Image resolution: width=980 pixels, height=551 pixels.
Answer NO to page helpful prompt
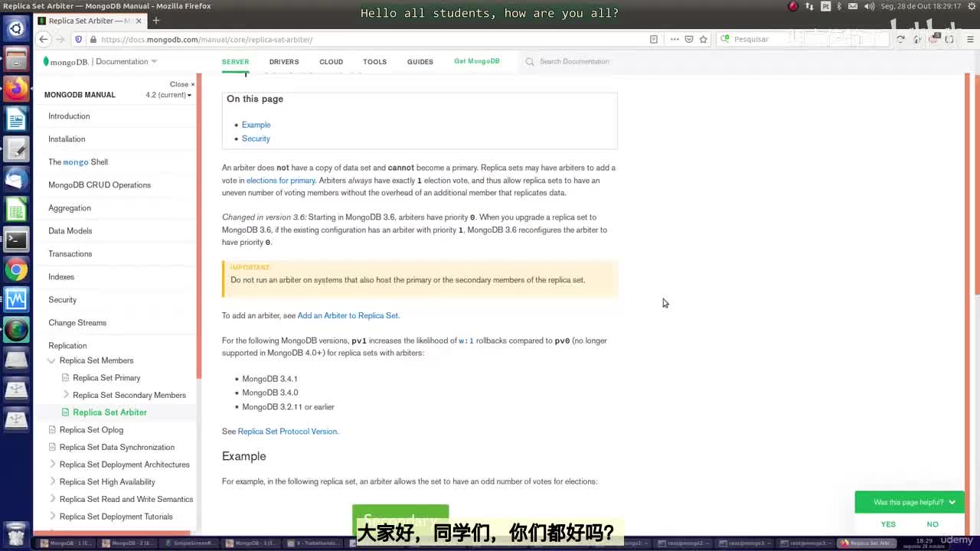click(x=933, y=524)
